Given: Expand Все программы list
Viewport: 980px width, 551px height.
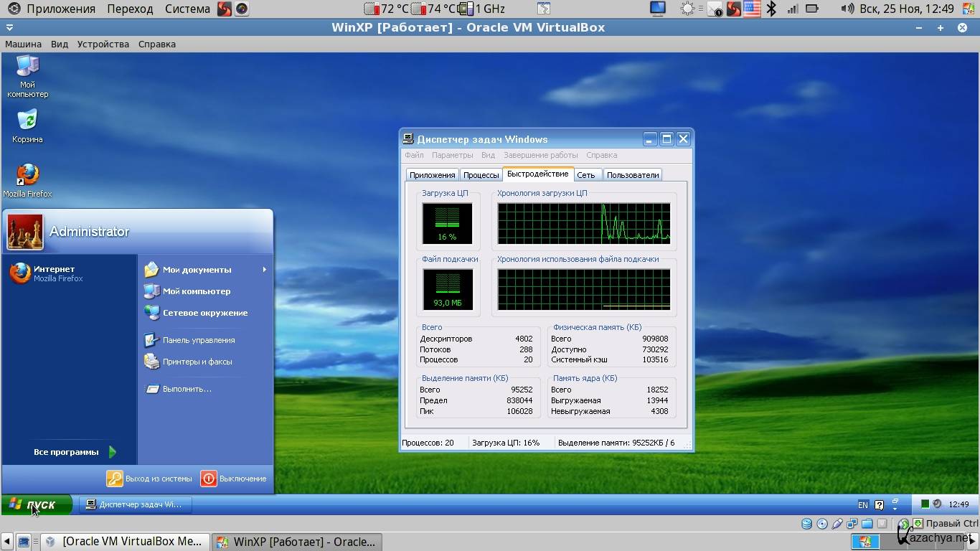Looking at the screenshot, I should pos(75,452).
